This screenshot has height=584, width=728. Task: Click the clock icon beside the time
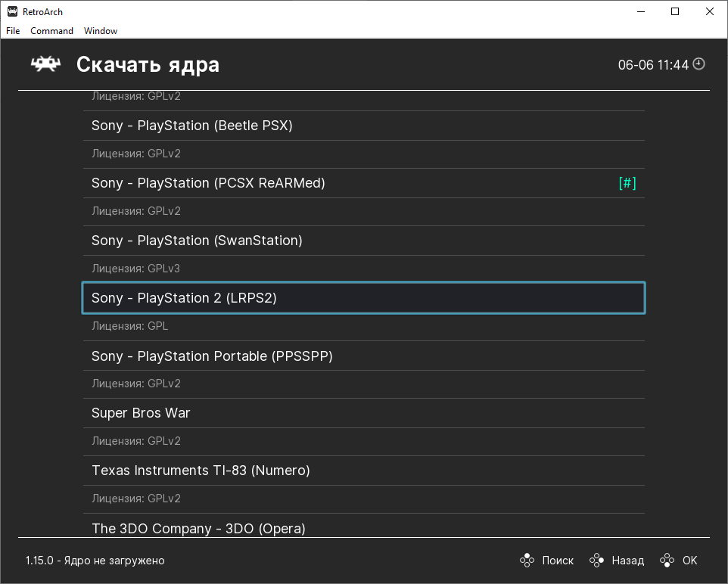[698, 64]
